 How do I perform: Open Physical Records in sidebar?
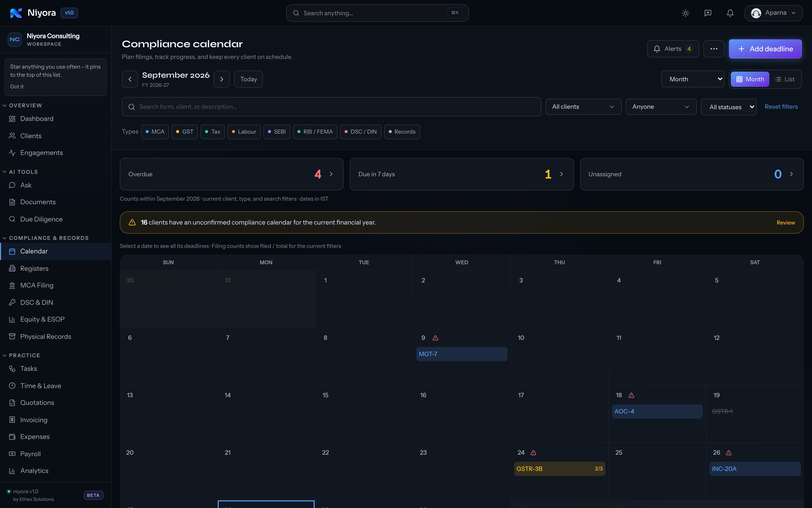[56, 336]
